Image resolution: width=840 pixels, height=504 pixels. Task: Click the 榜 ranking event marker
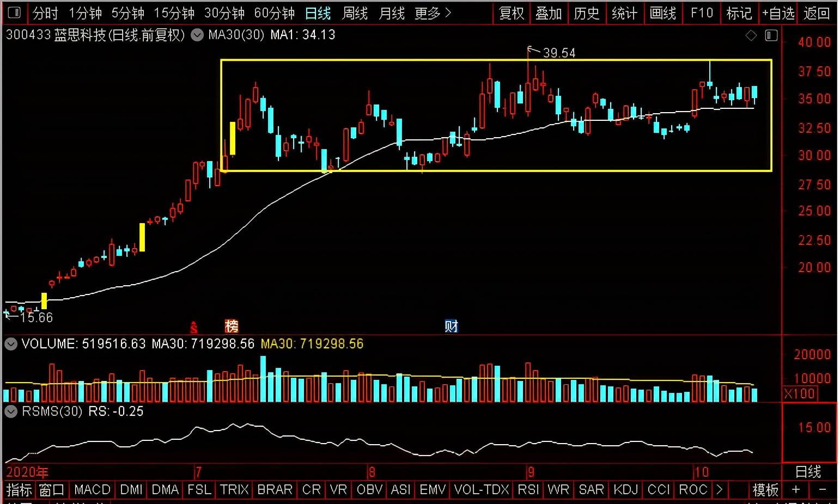pyautogui.click(x=232, y=327)
